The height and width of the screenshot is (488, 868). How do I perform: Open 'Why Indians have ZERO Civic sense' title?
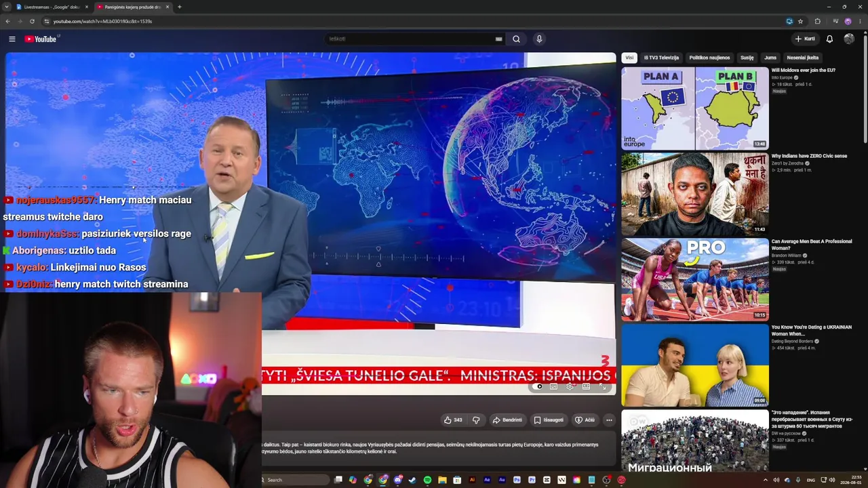point(809,156)
